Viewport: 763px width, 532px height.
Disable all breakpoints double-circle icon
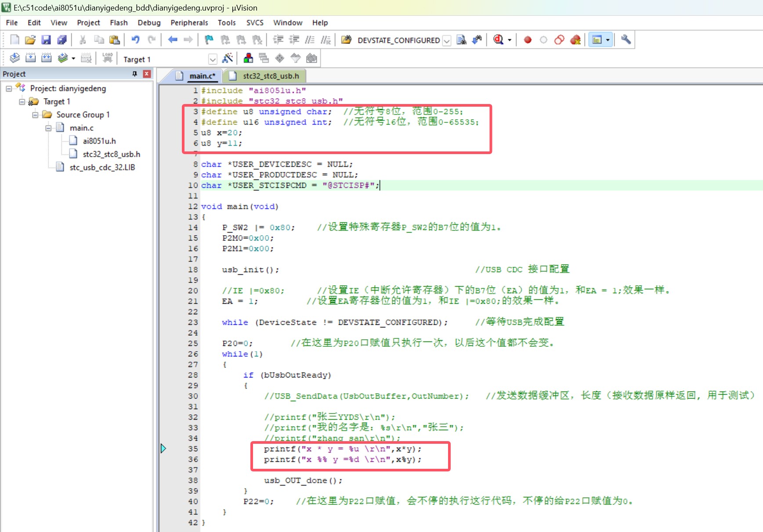coord(559,40)
